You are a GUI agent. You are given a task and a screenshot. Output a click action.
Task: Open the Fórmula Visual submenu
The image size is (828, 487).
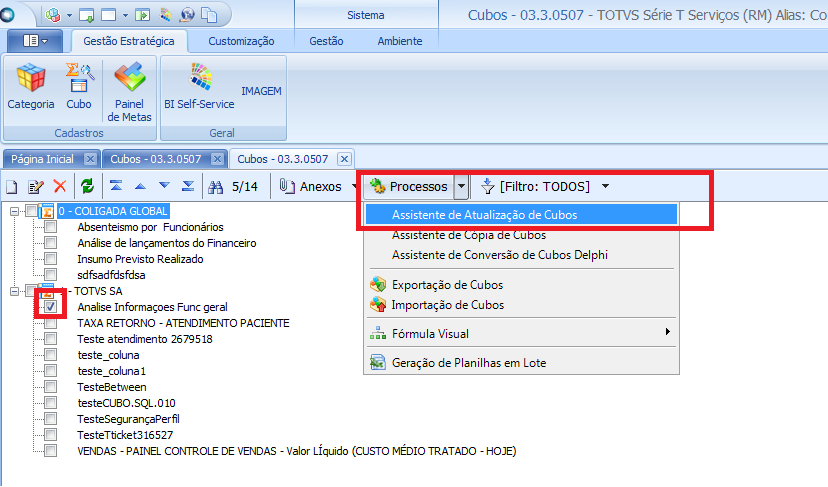pos(521,334)
